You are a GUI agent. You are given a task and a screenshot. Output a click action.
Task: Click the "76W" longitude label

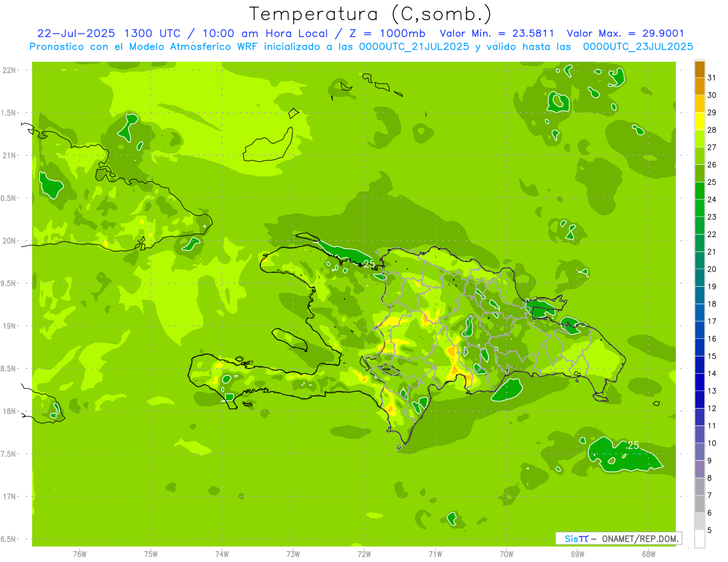pyautogui.click(x=79, y=554)
